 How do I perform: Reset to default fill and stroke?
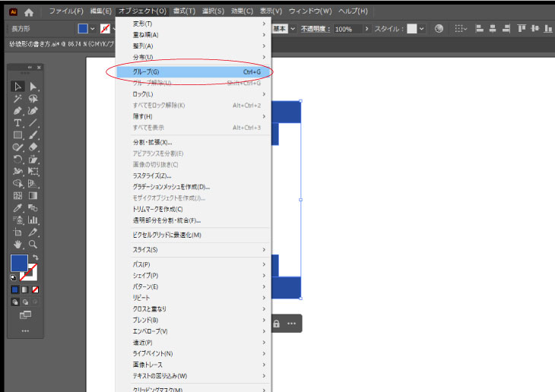pyautogui.click(x=13, y=278)
